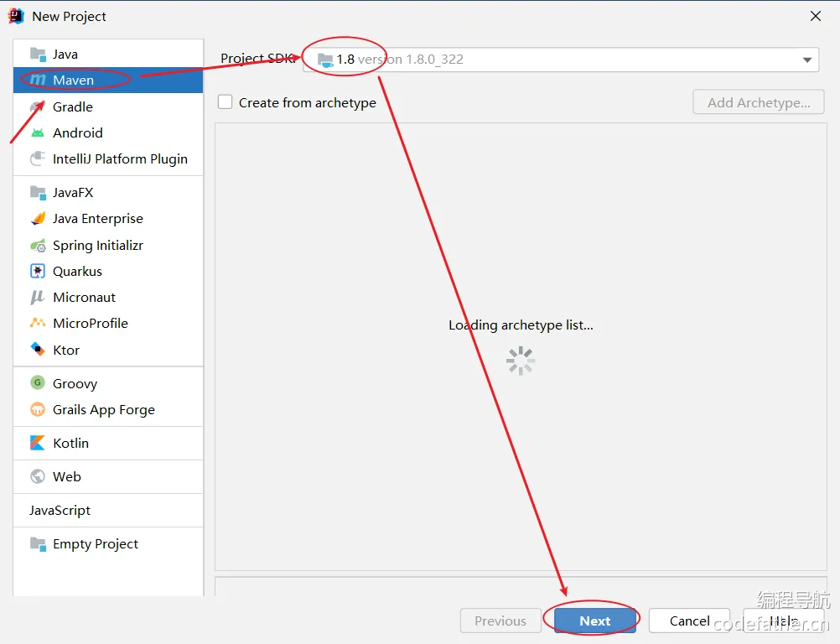Click the Maven 'm' icon
The height and width of the screenshot is (644, 840).
pos(38,80)
